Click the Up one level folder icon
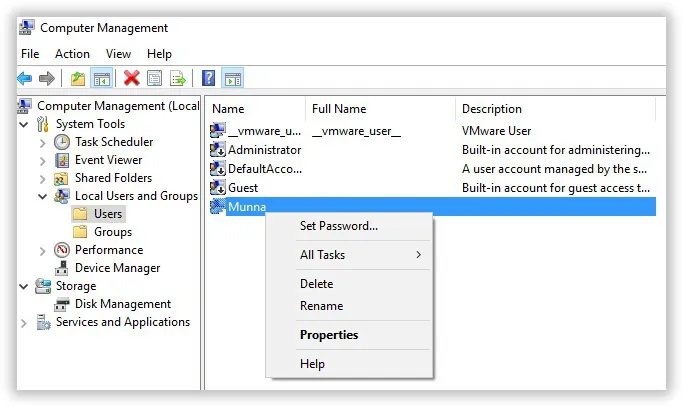The width and height of the screenshot is (683, 407). (x=78, y=78)
